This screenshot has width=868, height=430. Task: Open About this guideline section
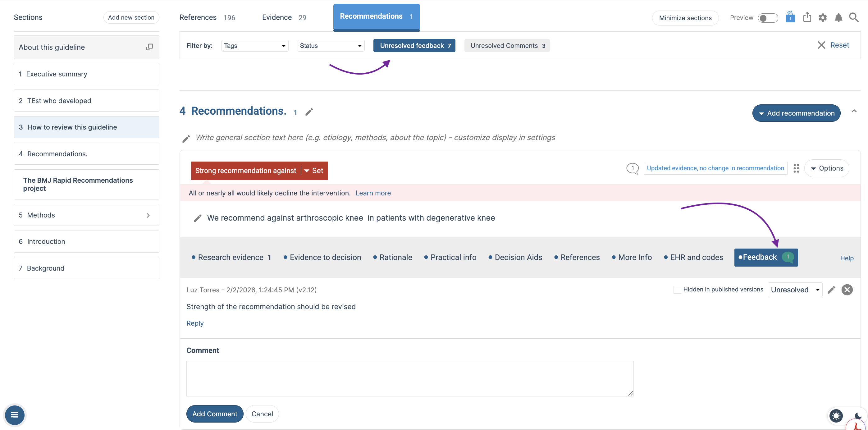87,47
